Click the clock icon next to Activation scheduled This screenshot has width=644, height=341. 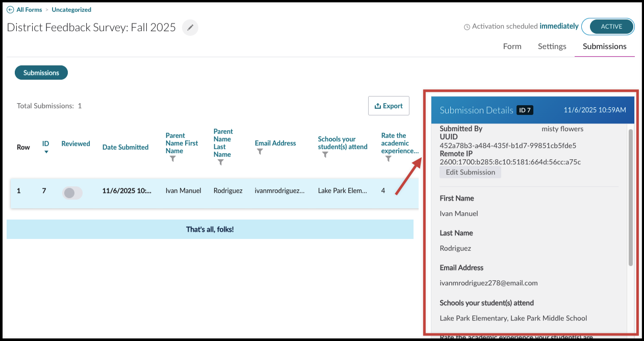coord(467,27)
